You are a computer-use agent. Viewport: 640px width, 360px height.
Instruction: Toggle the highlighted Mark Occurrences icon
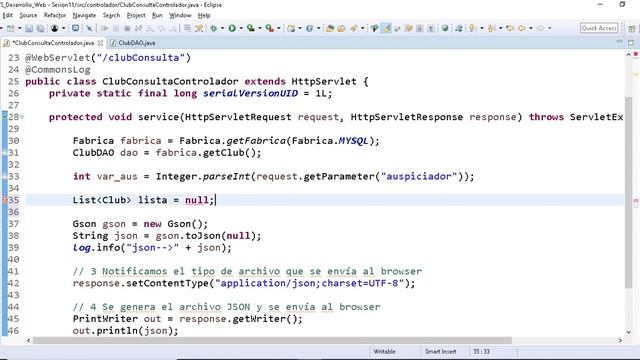tap(387, 28)
